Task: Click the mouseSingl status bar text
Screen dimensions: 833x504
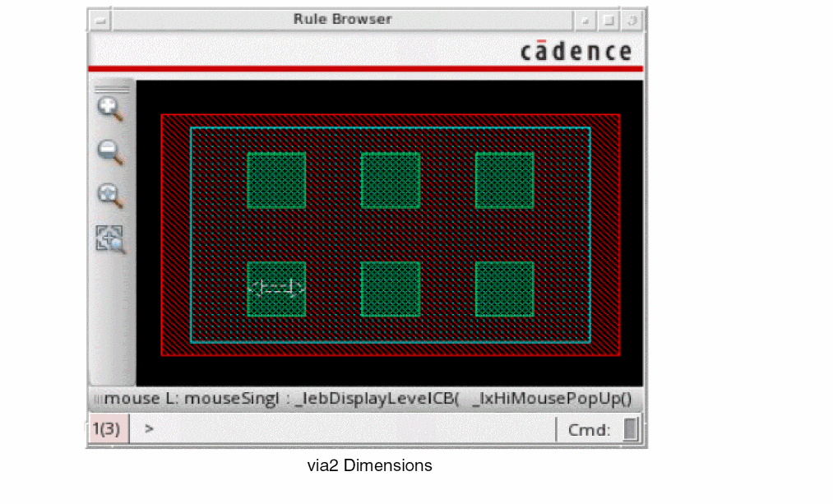Action: [231, 398]
